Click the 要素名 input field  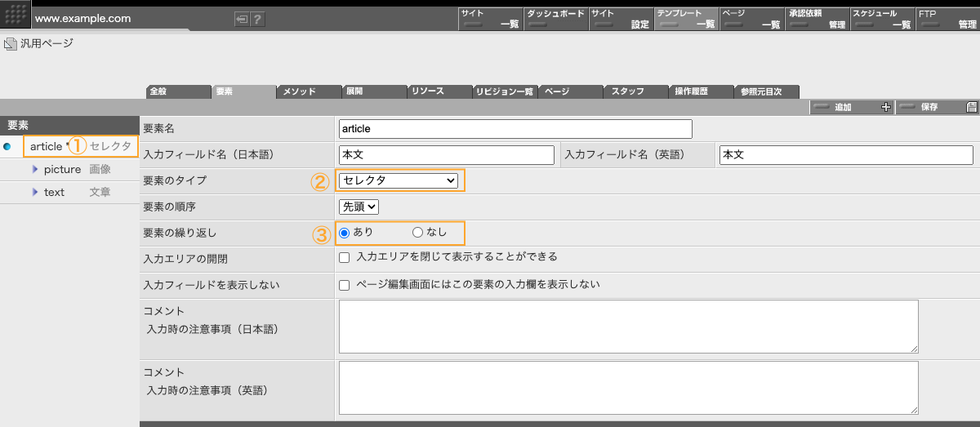[x=515, y=129]
